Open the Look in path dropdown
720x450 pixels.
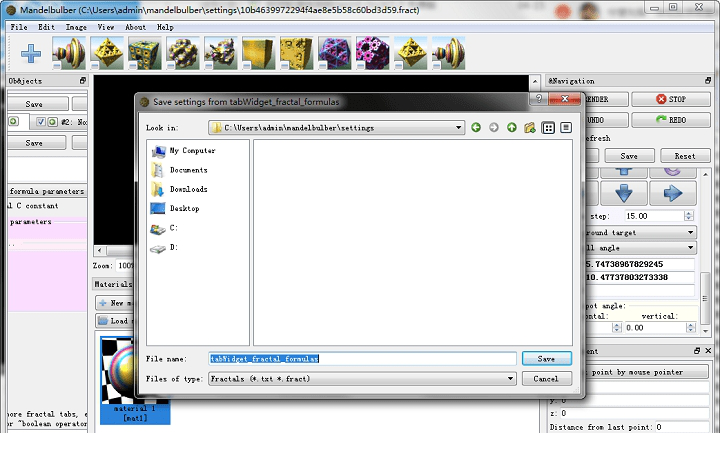click(x=458, y=128)
